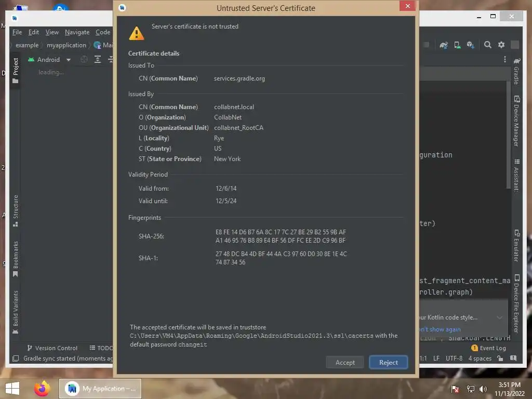Click the 'myapplication' breadcrumb
This screenshot has height=399, width=532.
[x=66, y=45]
